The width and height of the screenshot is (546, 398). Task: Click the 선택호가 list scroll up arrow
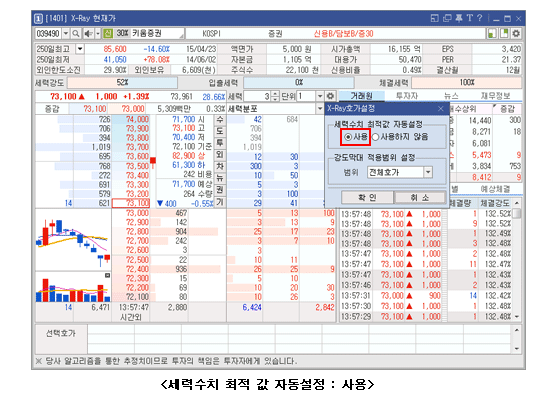click(517, 329)
